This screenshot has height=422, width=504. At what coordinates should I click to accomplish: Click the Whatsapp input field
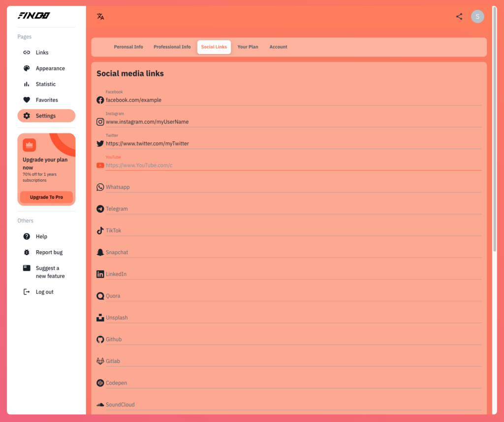point(293,187)
